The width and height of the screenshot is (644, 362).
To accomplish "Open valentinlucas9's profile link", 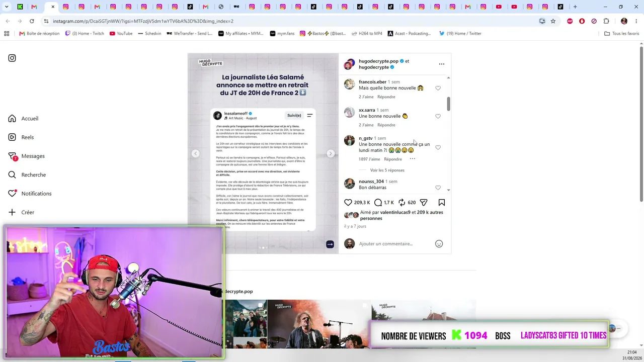I will (x=395, y=213).
